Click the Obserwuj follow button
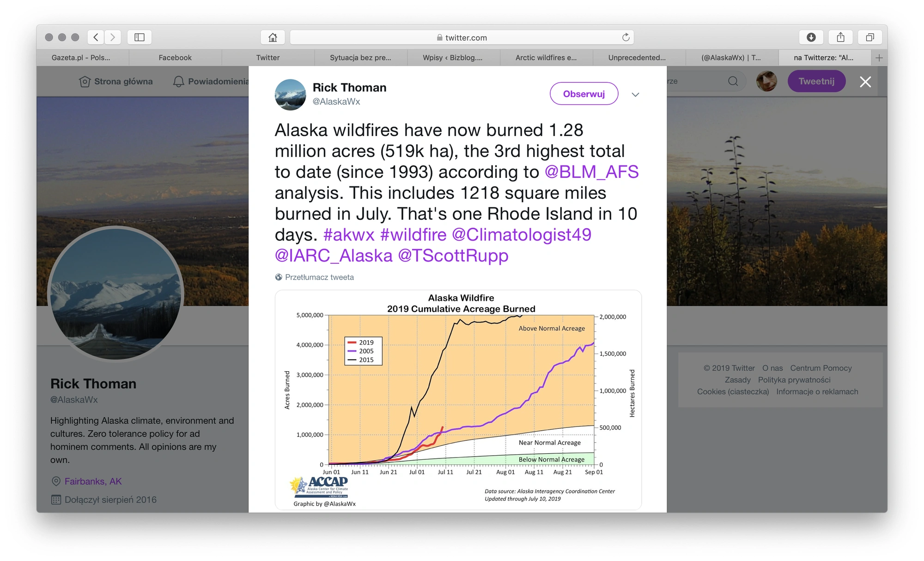Screen dimensions: 924x561 (584, 94)
